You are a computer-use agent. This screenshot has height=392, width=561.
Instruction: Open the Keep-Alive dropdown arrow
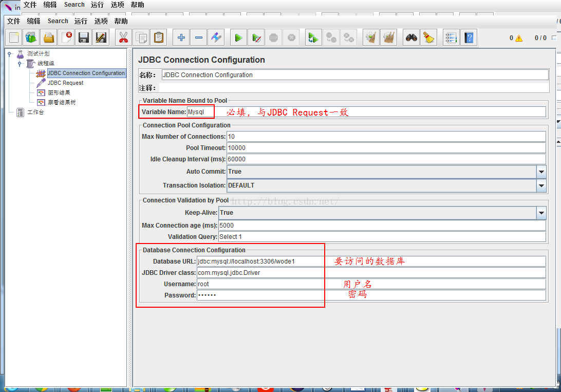[541, 213]
